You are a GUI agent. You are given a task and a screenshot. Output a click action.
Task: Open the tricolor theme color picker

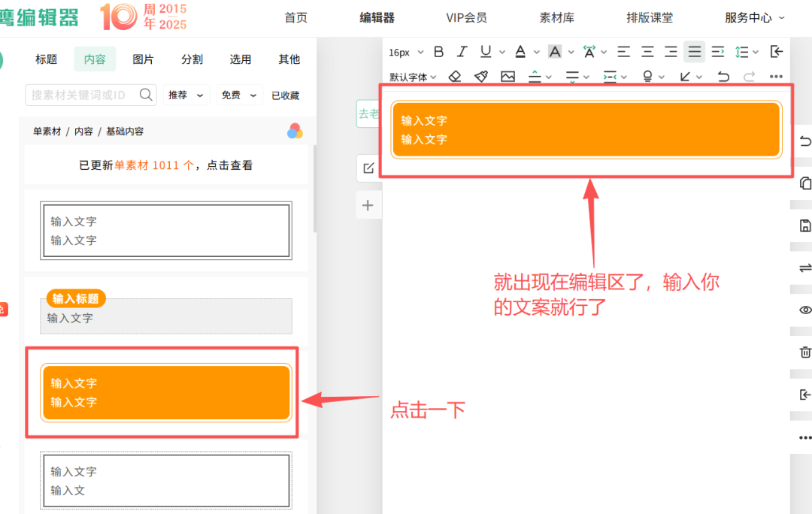[295, 132]
